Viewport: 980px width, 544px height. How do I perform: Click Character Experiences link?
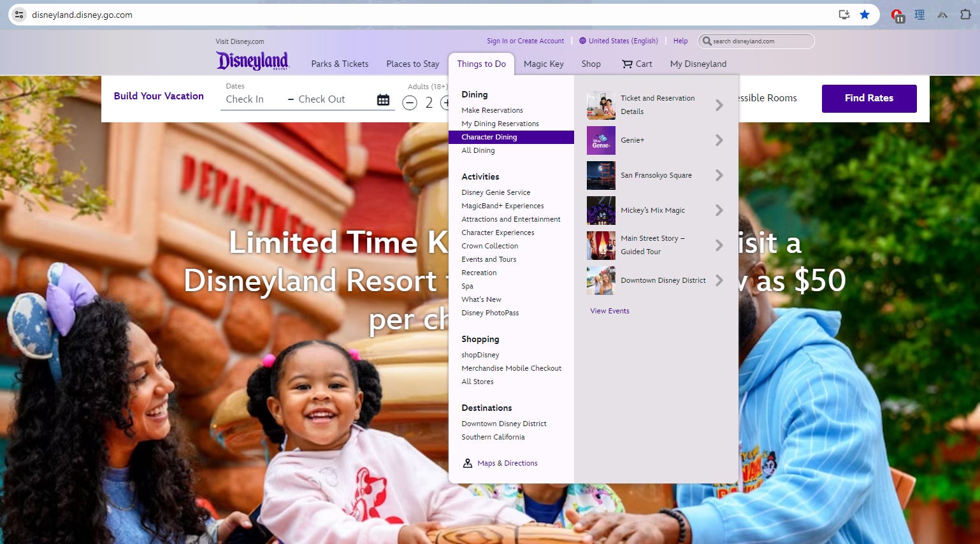click(498, 233)
